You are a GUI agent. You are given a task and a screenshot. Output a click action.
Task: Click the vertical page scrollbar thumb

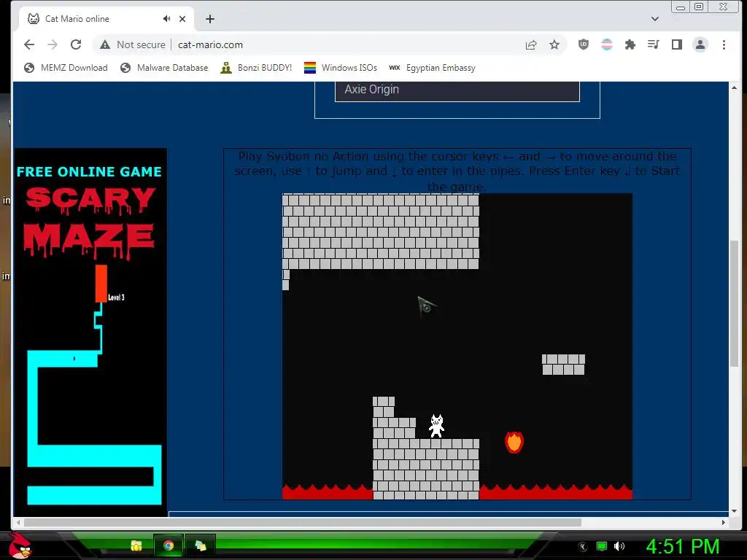734,304
